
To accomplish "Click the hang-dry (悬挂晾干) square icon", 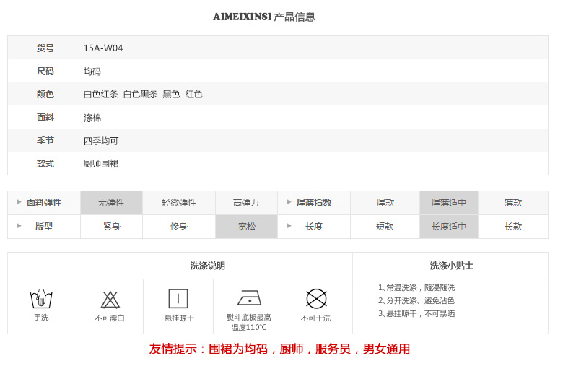I will click(x=178, y=299).
